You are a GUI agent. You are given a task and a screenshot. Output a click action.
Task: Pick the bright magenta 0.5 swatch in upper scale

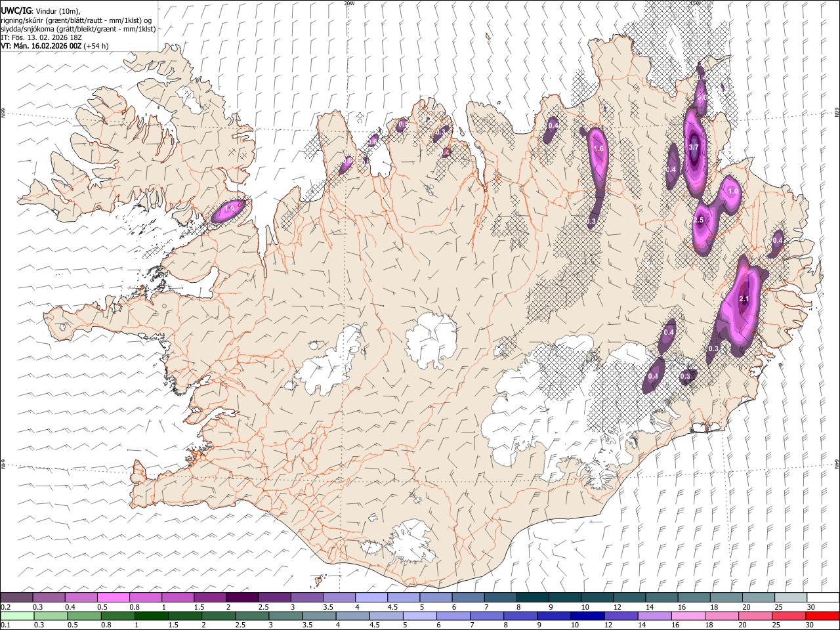click(x=114, y=598)
